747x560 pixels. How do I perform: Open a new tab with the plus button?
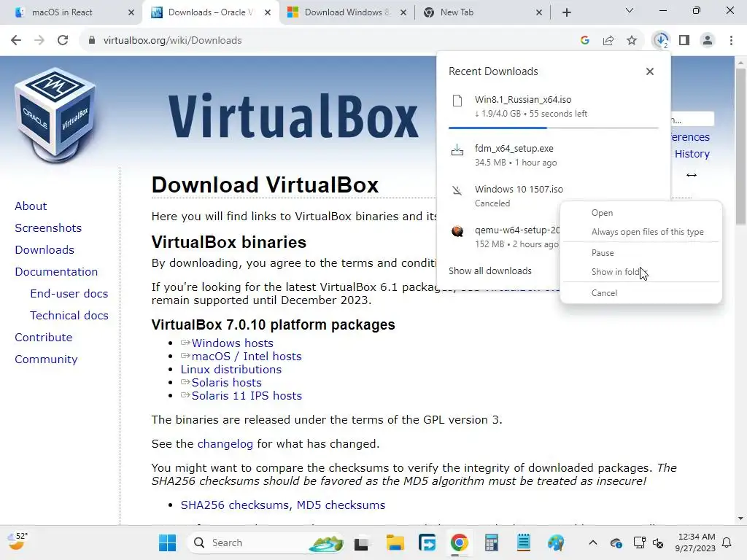click(x=566, y=12)
